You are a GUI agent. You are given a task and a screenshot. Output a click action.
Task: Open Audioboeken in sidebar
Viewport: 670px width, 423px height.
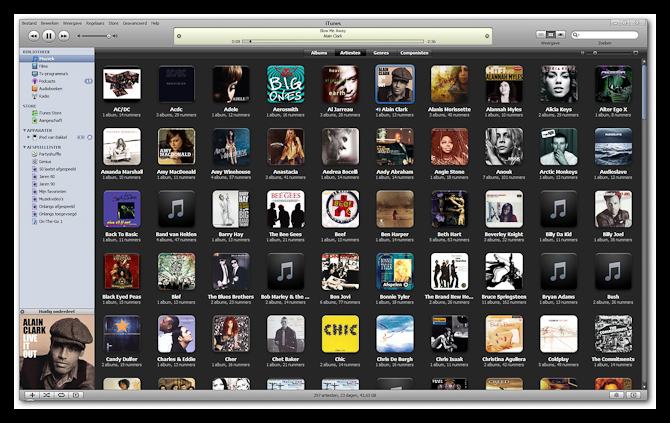tap(57, 88)
